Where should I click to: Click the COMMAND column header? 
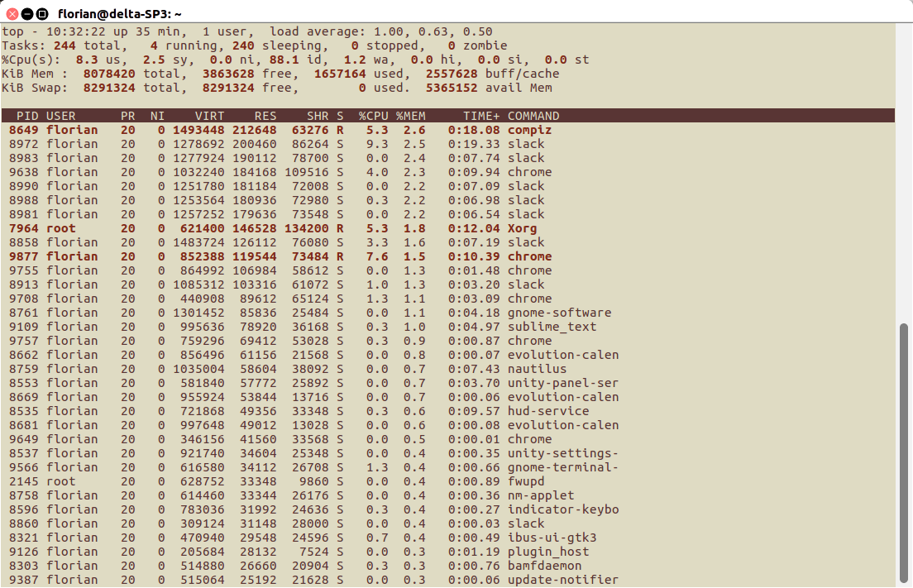coord(533,116)
